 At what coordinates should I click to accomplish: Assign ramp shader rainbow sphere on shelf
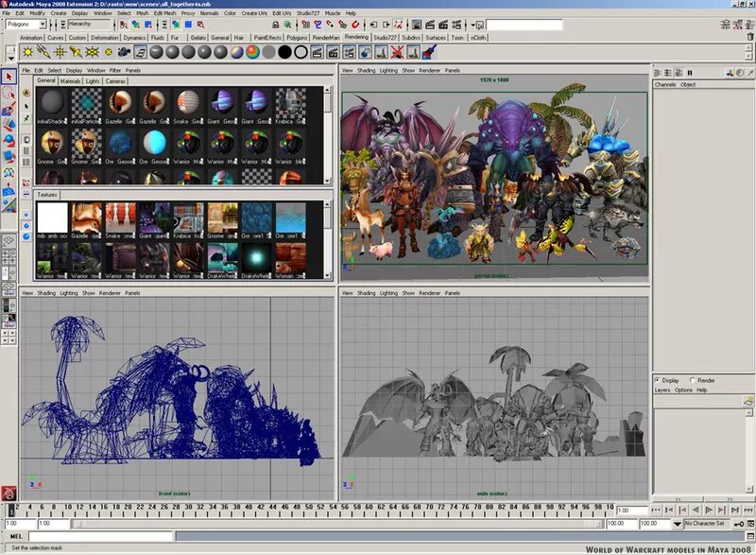pos(252,52)
